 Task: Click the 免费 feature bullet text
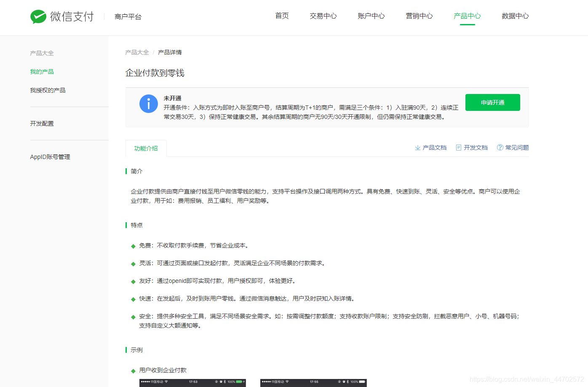(195, 245)
